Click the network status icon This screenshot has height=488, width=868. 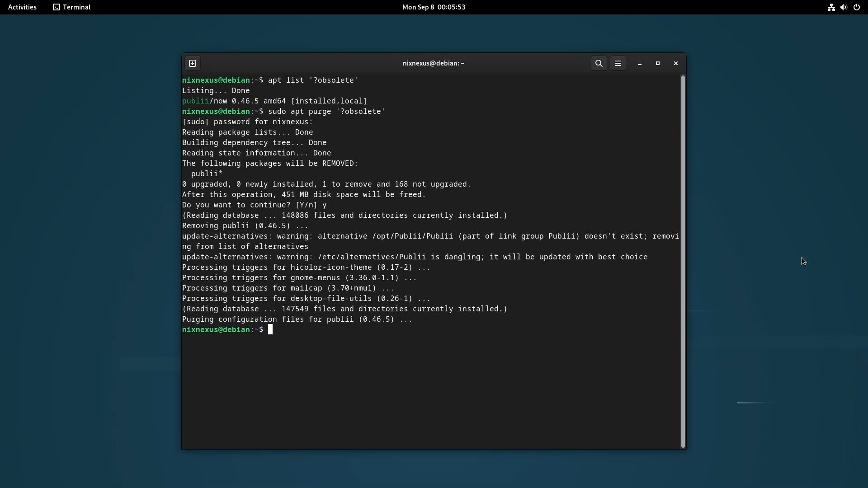click(x=831, y=7)
